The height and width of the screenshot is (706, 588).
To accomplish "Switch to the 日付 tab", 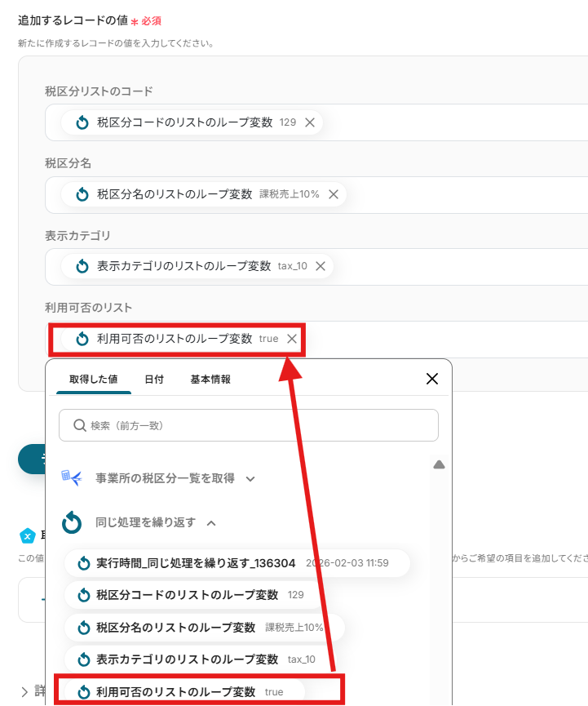I will 154,380.
